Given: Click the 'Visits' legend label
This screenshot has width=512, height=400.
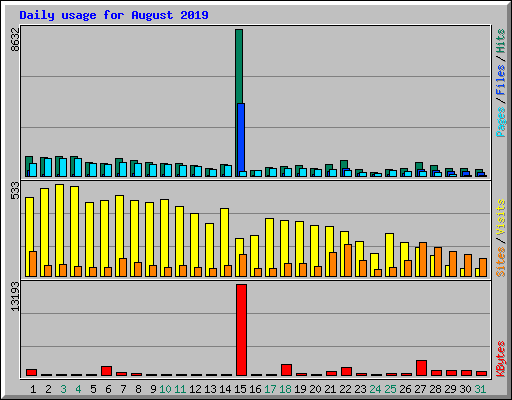Looking at the screenshot, I should [x=500, y=217].
